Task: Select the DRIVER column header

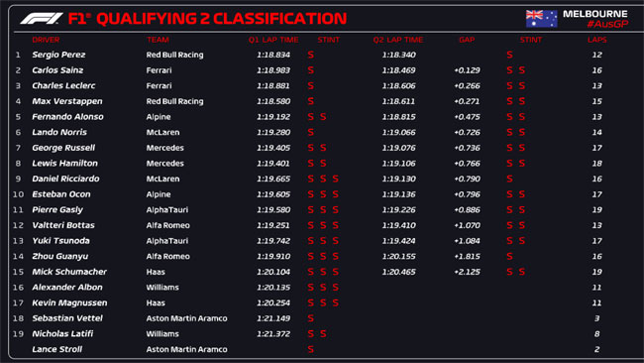Action: point(46,40)
